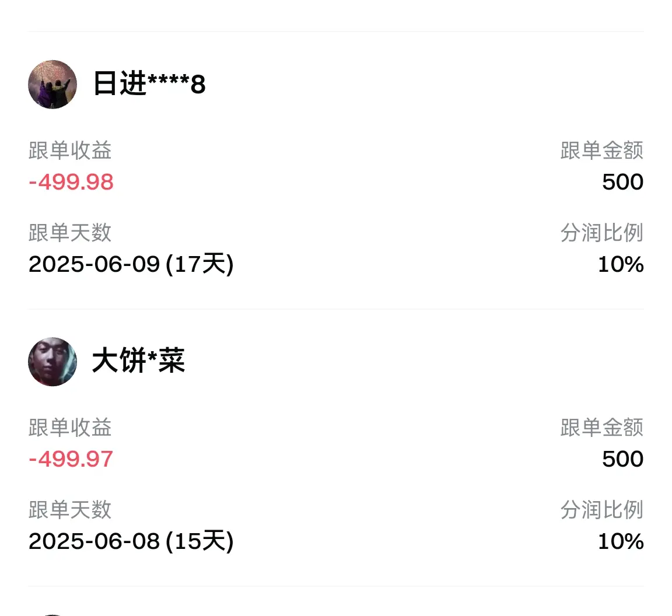
Task: Select the date 2025-06-08 (15天)
Action: 131,541
